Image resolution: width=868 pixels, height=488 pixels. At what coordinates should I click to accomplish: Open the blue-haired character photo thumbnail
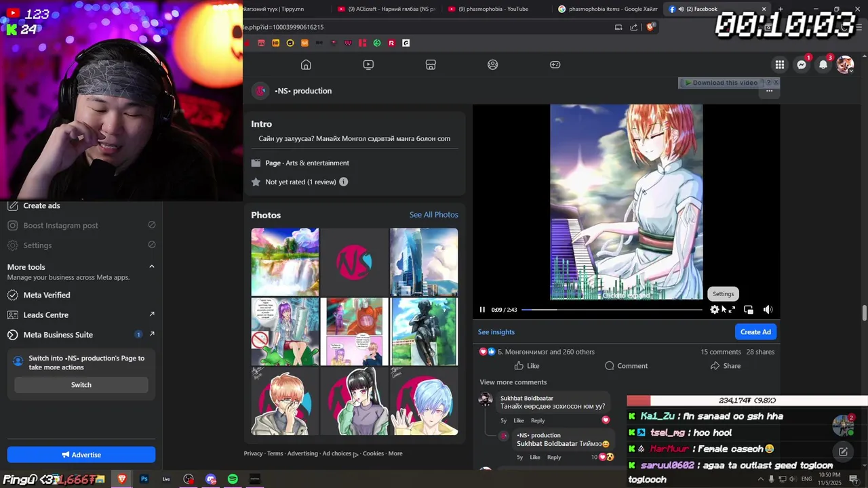coord(424,401)
